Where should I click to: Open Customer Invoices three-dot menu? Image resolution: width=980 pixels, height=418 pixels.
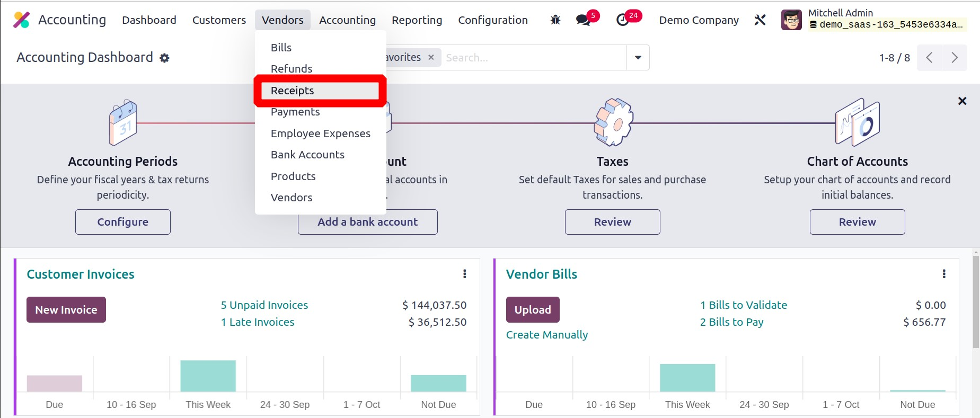coord(465,274)
